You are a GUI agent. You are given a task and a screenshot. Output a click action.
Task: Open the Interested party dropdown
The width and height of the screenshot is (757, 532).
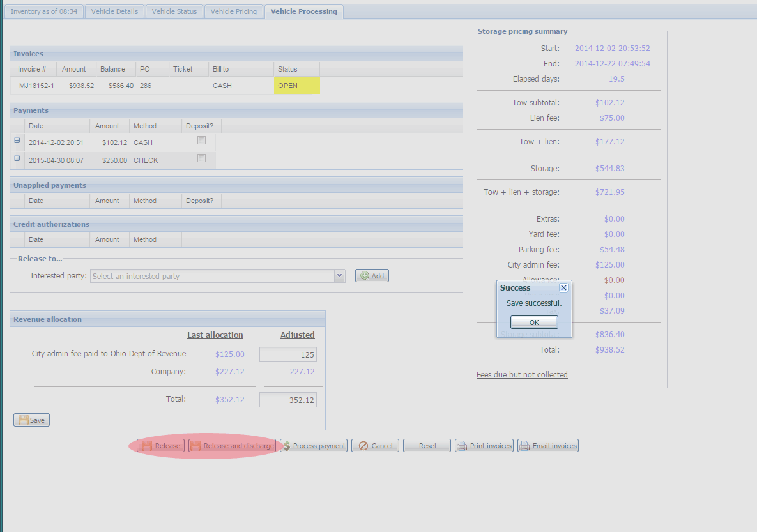(339, 276)
